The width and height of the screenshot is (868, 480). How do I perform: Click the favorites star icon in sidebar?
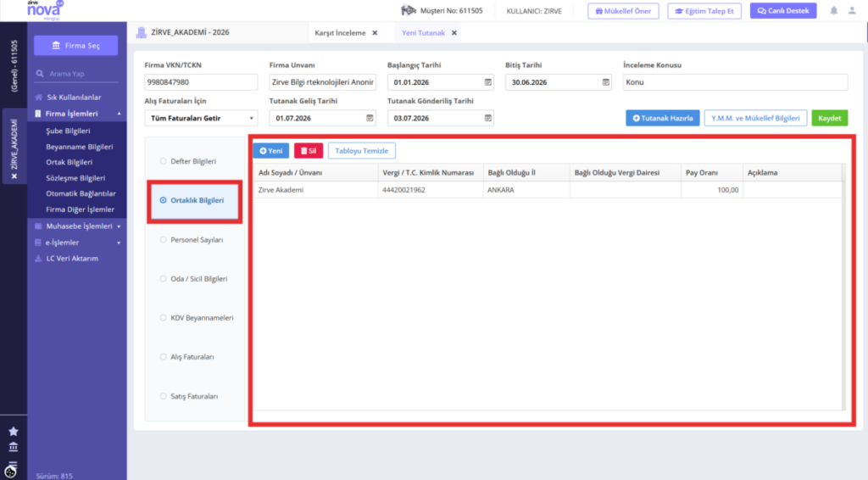[14, 431]
